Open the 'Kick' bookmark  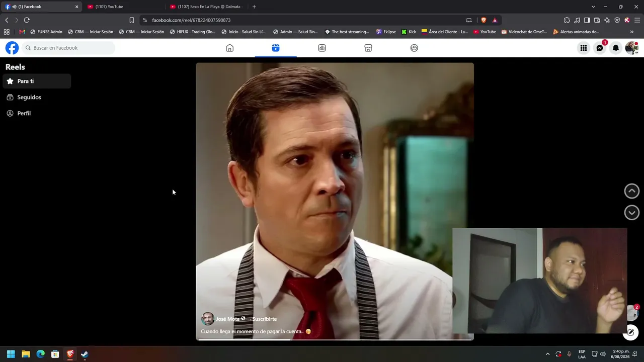coord(409,32)
